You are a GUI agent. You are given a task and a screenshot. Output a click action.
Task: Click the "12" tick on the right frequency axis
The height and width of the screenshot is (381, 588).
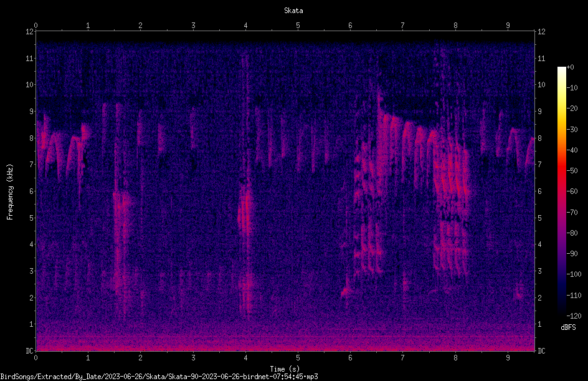[541, 32]
